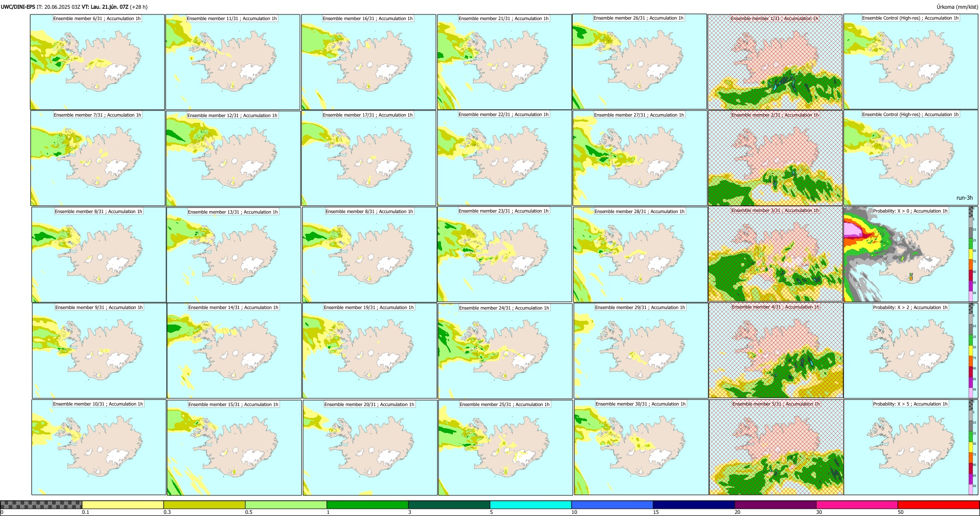
Task: Select the hatched Ensemble member 2/31 panel
Action: pos(775,158)
